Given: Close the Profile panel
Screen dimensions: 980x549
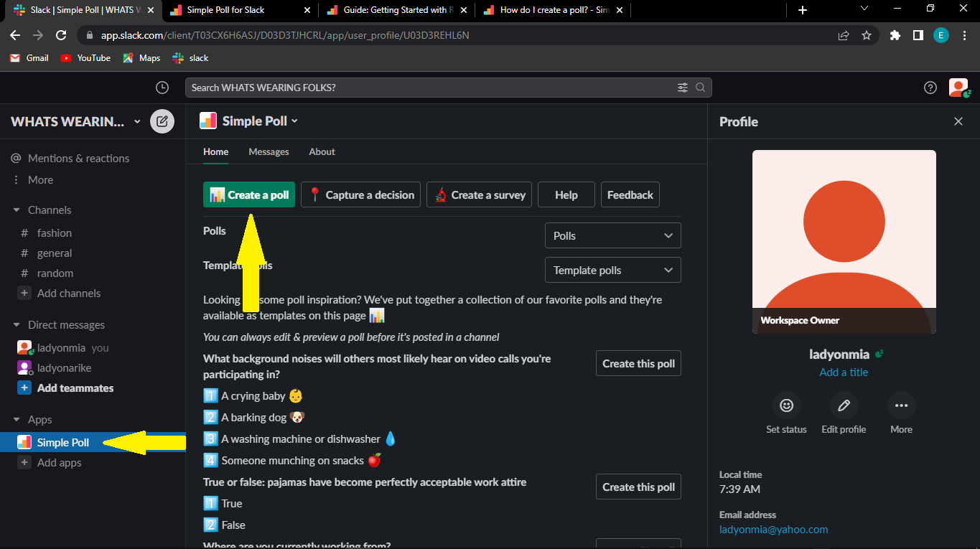Looking at the screenshot, I should (958, 121).
